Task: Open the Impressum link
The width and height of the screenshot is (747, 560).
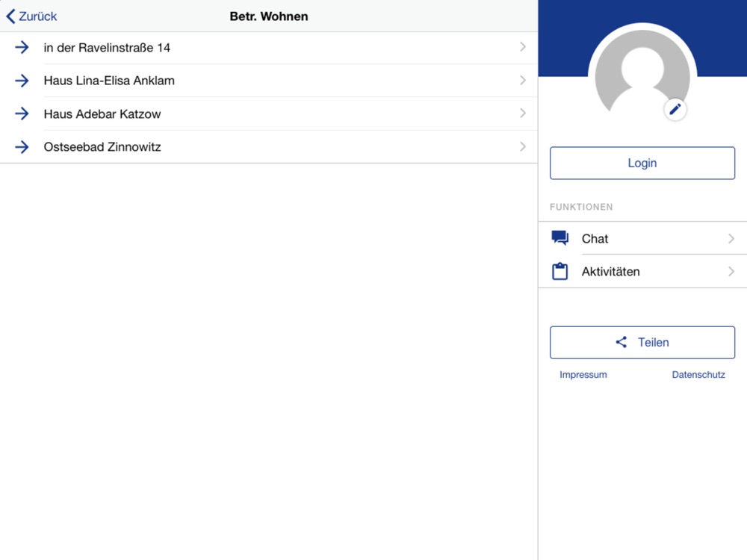Action: point(583,375)
